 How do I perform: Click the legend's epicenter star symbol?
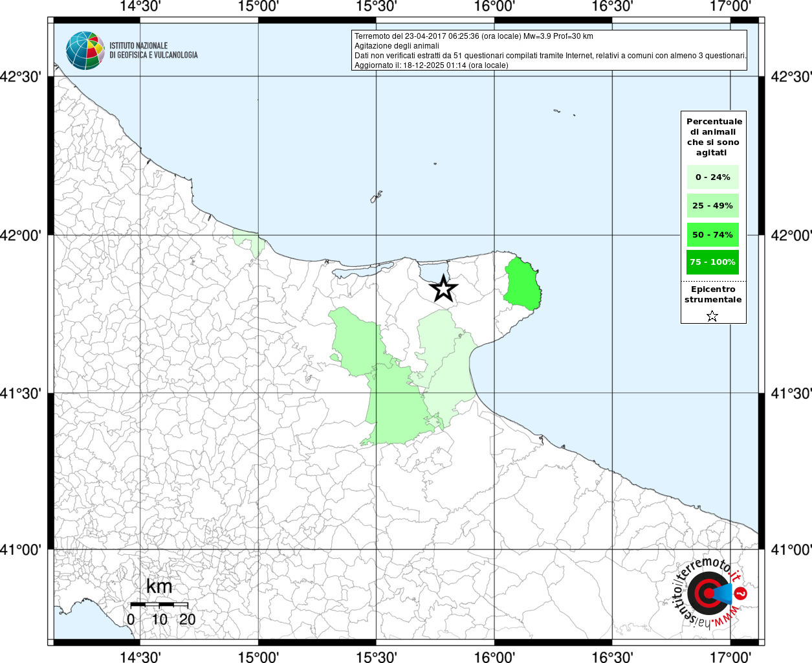(712, 316)
